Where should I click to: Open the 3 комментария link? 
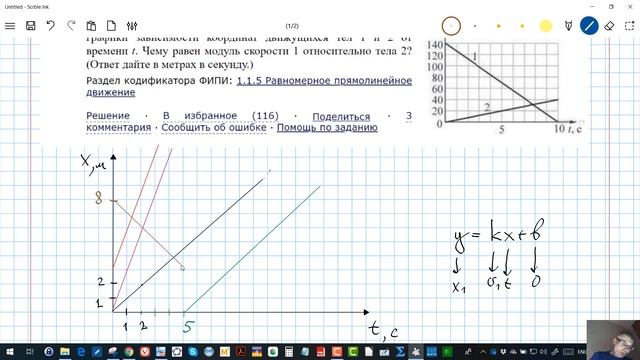click(x=118, y=127)
